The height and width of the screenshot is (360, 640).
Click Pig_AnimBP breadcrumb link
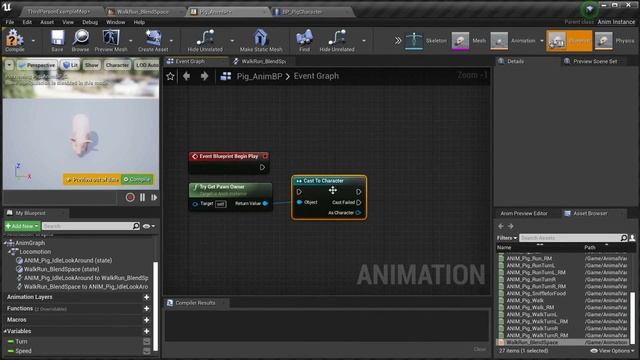pyautogui.click(x=259, y=76)
